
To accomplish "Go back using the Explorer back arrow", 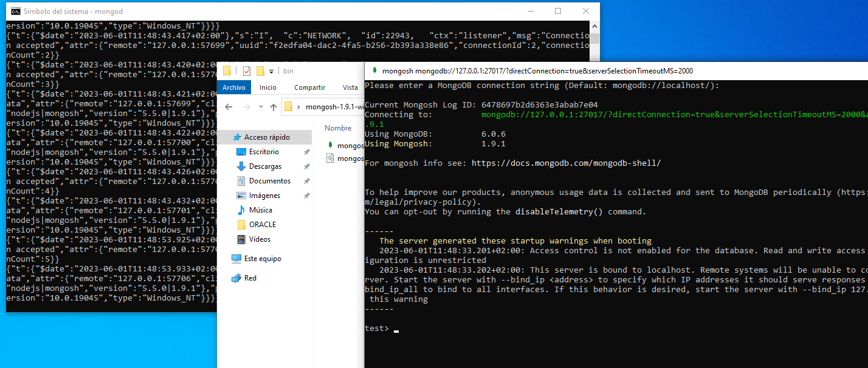I will pos(229,107).
